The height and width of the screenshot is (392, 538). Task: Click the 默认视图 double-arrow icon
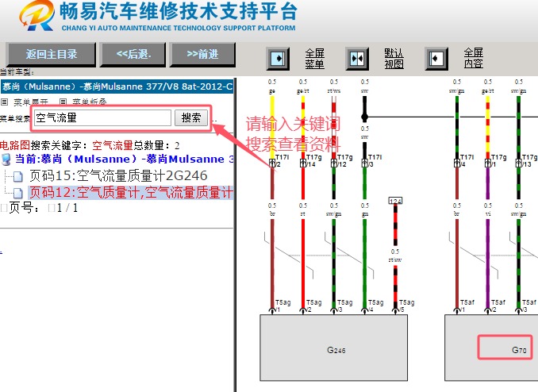[357, 59]
